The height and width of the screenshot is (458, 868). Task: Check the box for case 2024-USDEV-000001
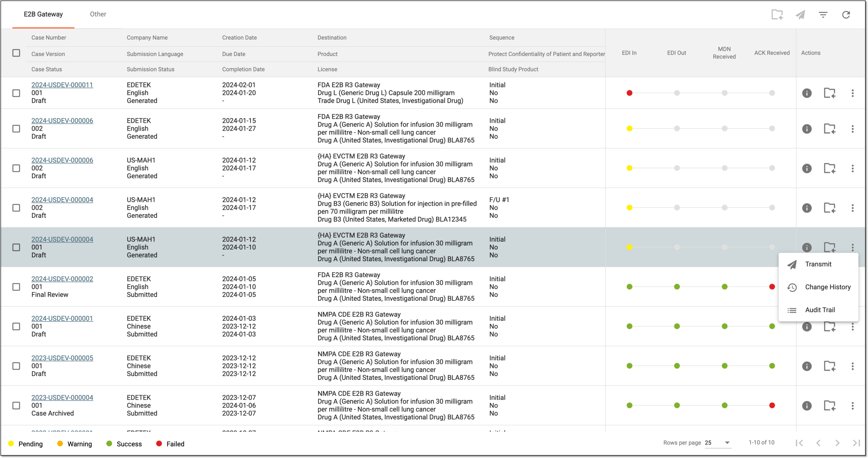point(16,326)
